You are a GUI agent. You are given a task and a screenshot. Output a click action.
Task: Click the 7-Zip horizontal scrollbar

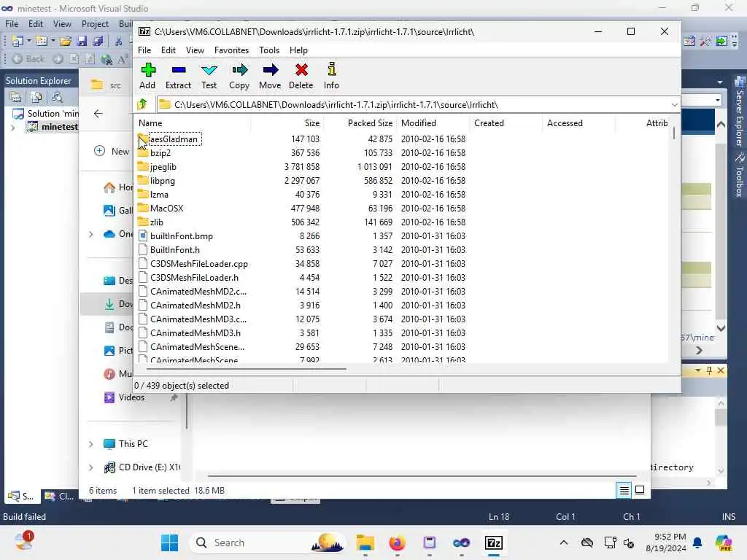click(x=246, y=368)
